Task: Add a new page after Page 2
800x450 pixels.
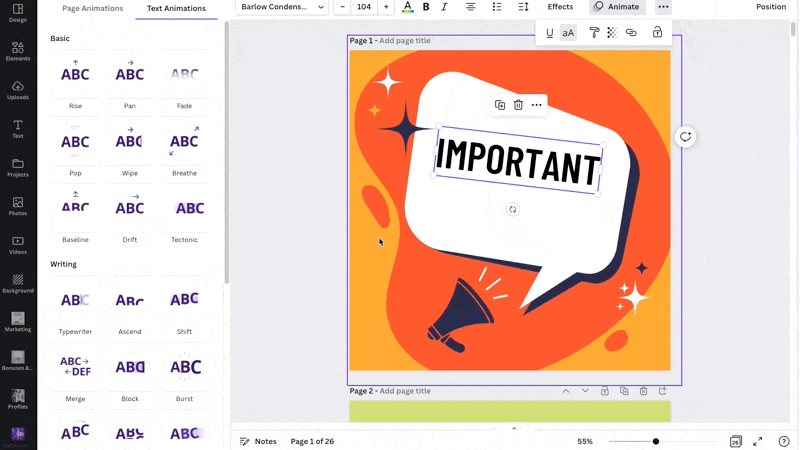Action: 663,391
